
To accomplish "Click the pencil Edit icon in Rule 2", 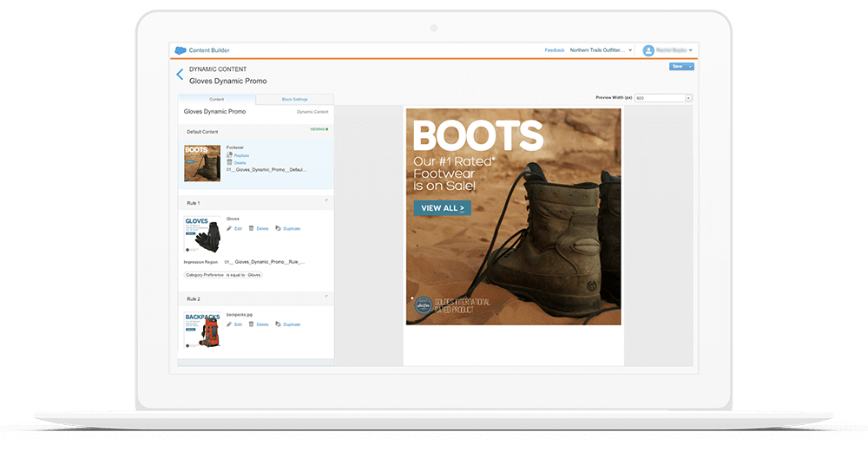I will point(229,324).
